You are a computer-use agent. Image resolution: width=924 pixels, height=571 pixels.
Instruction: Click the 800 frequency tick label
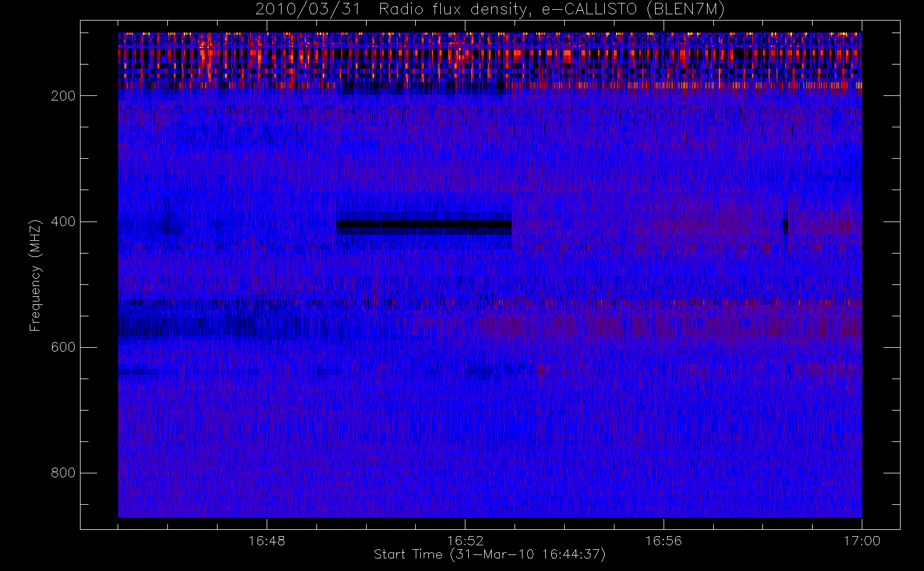pyautogui.click(x=63, y=473)
